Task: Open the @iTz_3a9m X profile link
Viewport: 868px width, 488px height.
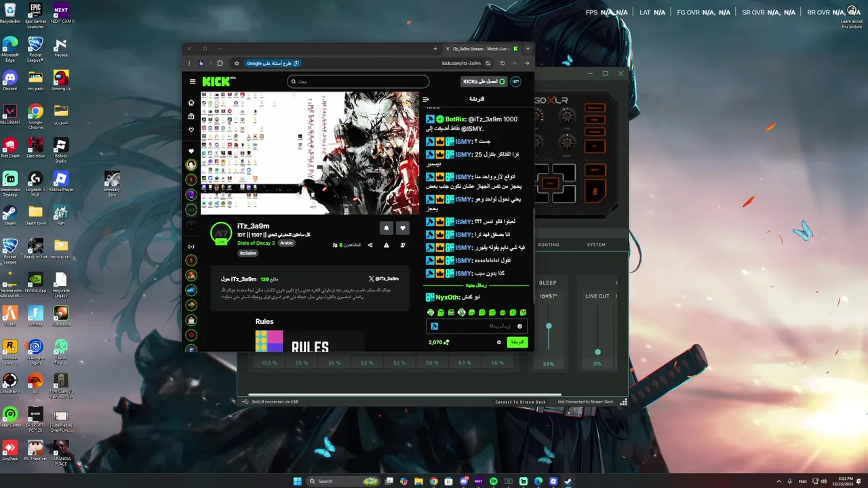Action: [384, 279]
